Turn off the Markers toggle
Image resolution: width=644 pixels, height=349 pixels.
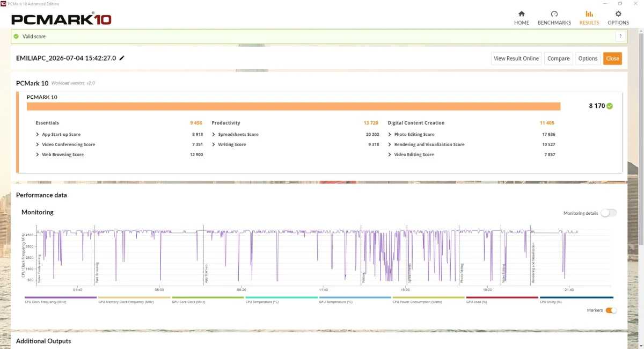(611, 310)
